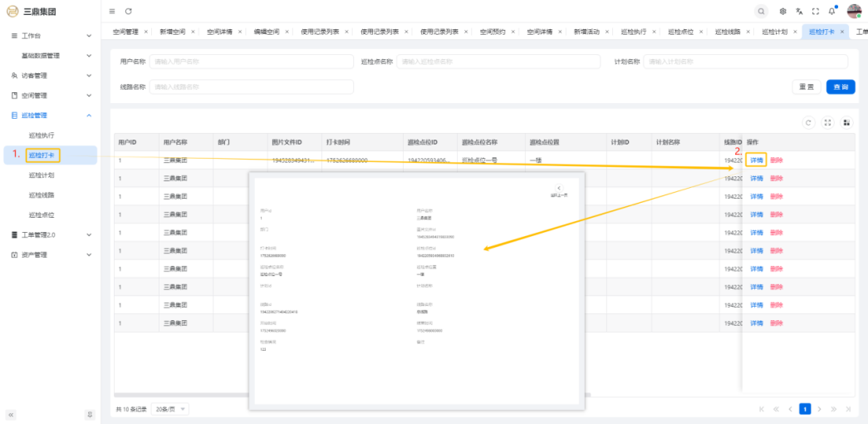Viewport: 868px width, 424px height.
Task: Switch to the 巡检计划 tab
Action: click(x=774, y=32)
